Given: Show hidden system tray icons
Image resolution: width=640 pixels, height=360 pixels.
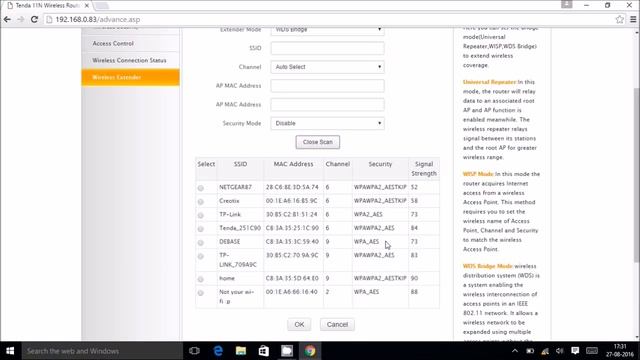Looking at the screenshot, I should coord(515,351).
